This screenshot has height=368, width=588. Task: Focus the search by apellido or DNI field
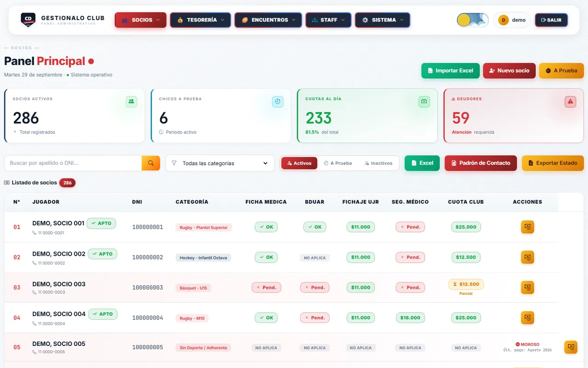[x=73, y=163]
